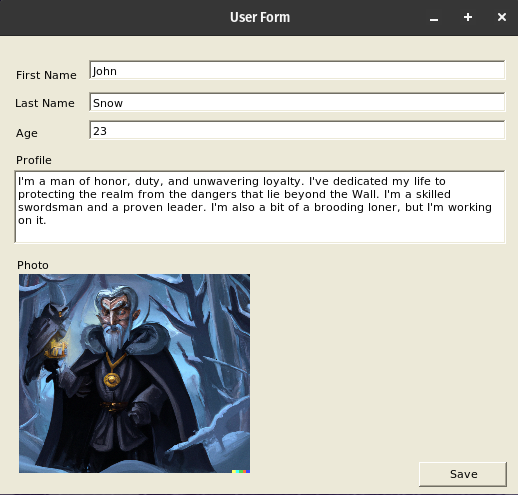Click the word swordsman in the profile text
Screen dimensions: 518x495
[50, 207]
